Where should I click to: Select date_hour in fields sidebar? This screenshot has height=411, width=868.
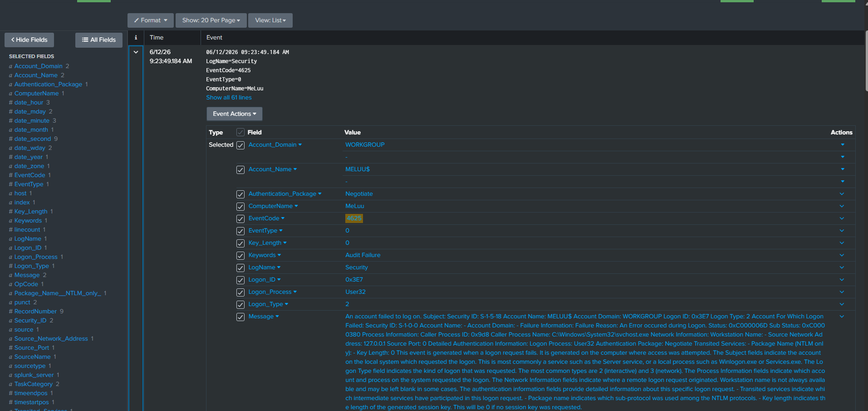click(x=29, y=103)
